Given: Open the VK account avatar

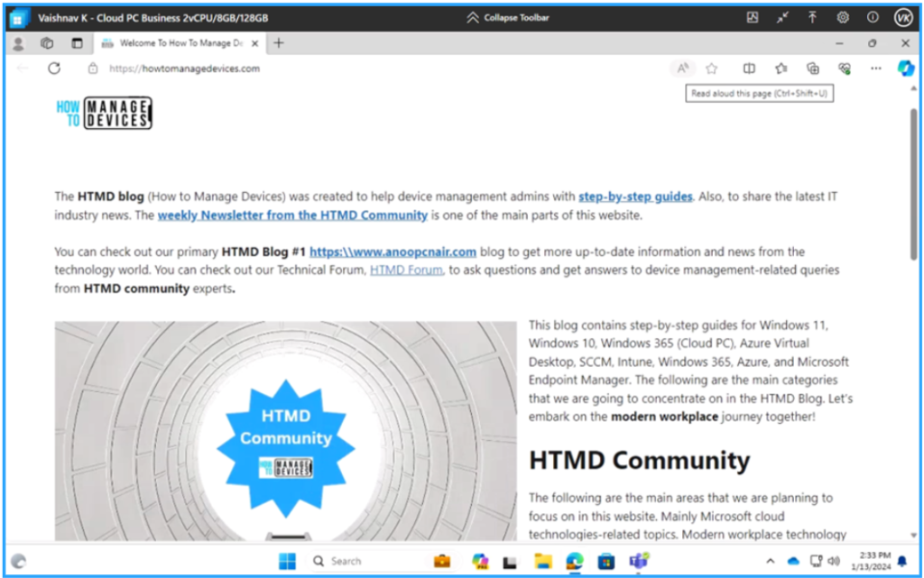Looking at the screenshot, I should 902,18.
